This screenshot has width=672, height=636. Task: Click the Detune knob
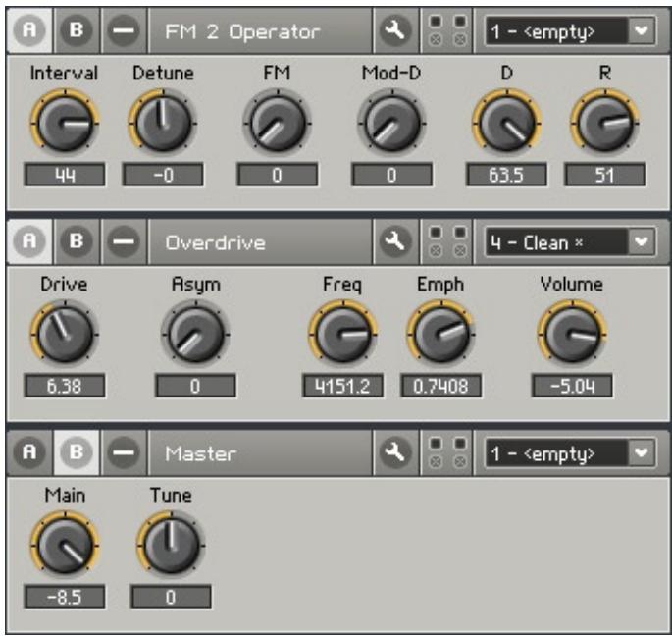pyautogui.click(x=163, y=123)
